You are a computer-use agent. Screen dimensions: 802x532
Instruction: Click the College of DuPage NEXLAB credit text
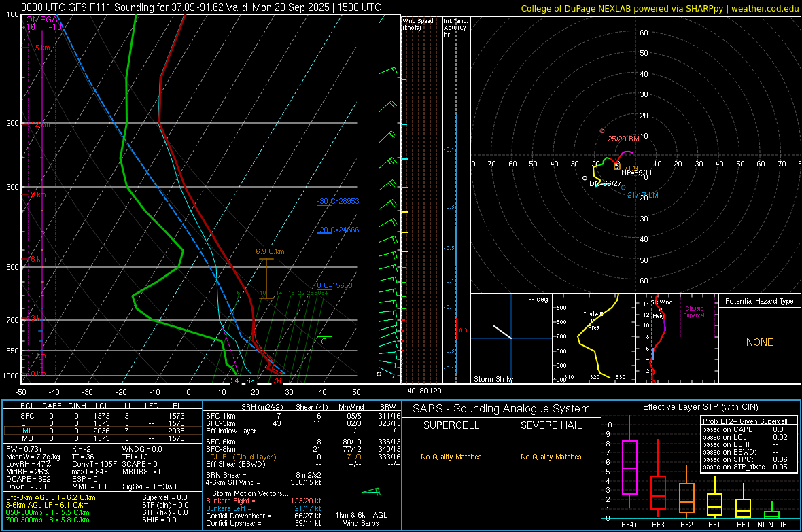[x=659, y=8]
